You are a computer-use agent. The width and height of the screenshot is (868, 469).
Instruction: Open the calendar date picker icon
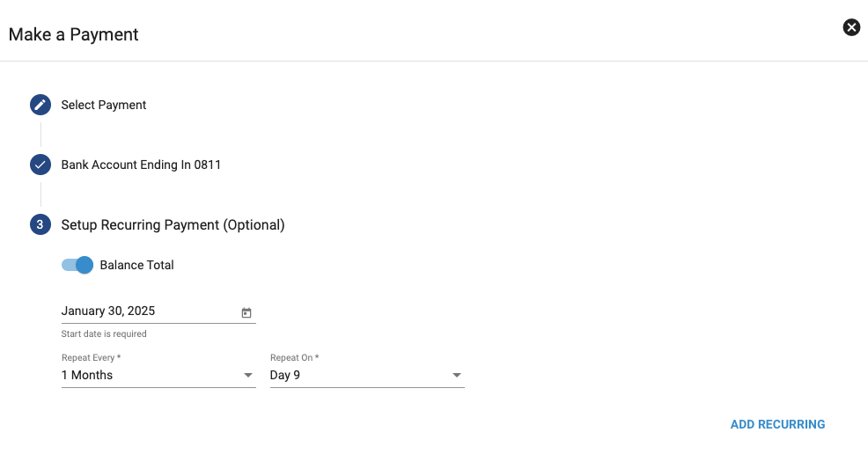246,312
